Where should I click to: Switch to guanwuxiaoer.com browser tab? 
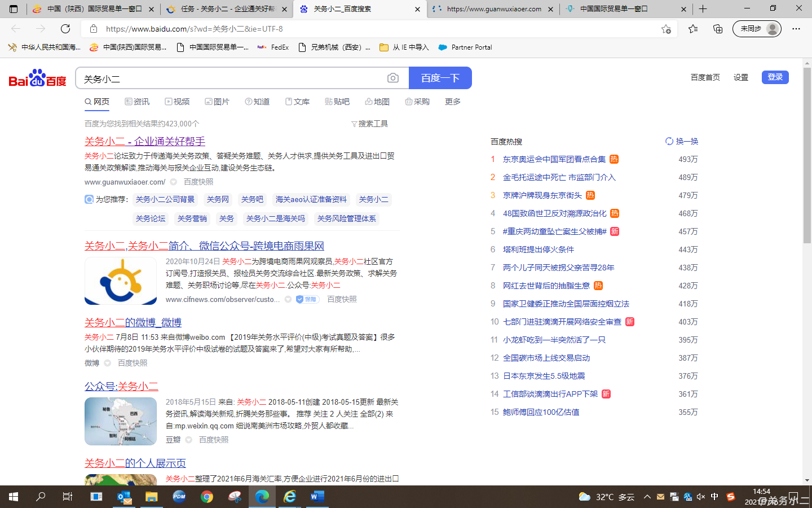coord(493,9)
